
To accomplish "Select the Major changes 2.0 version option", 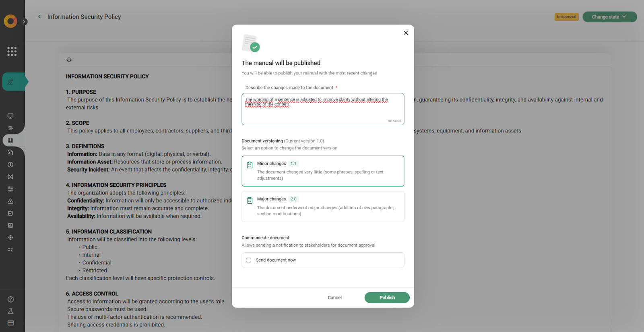I will [323, 206].
